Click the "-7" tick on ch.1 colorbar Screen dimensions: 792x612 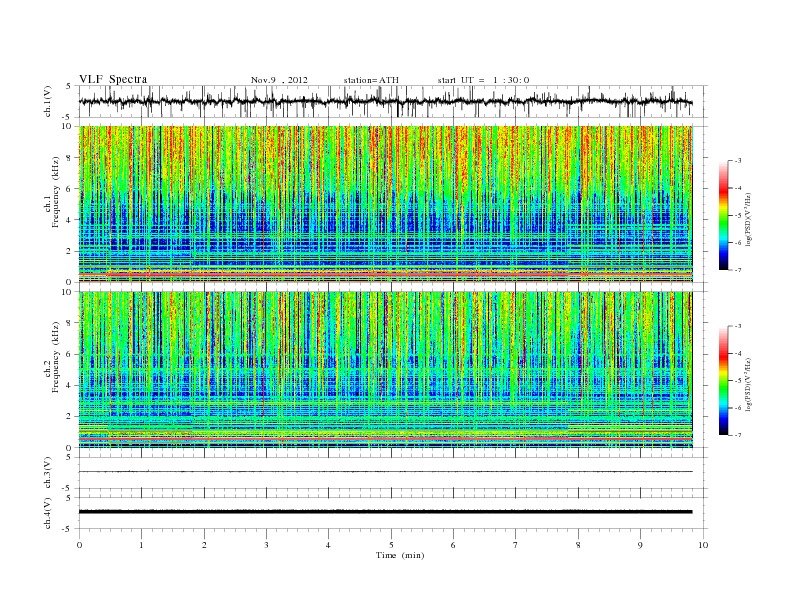[738, 270]
